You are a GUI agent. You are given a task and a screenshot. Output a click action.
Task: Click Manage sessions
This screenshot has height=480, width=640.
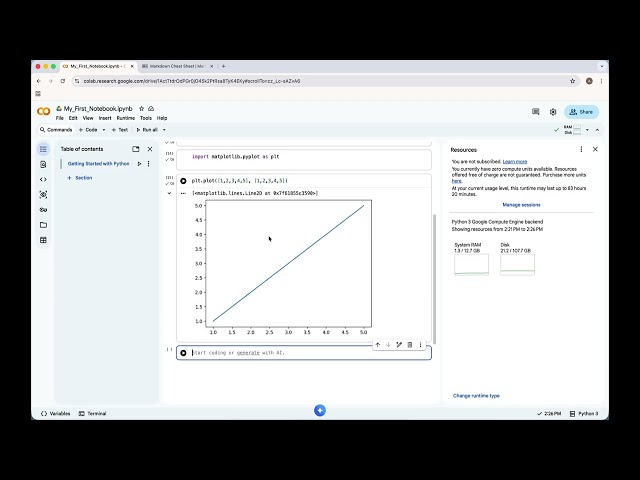[521, 205]
